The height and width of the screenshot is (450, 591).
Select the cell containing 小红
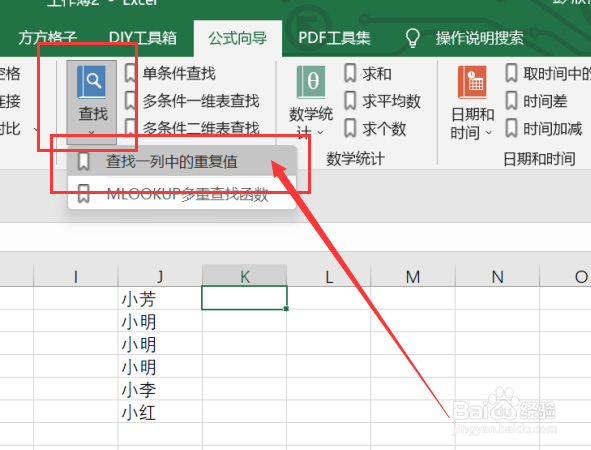coord(160,412)
